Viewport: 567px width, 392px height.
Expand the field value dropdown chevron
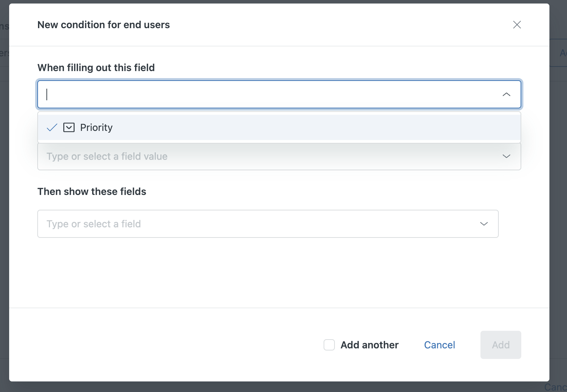(506, 156)
